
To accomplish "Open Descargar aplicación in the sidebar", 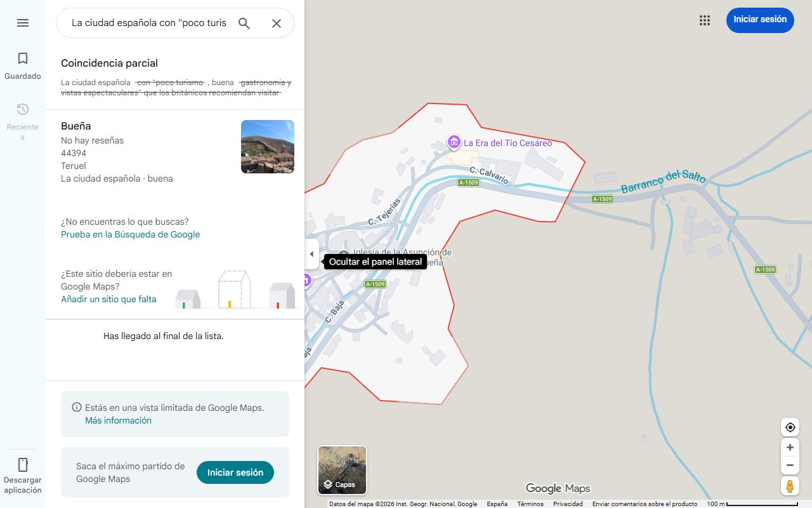I will click(23, 473).
